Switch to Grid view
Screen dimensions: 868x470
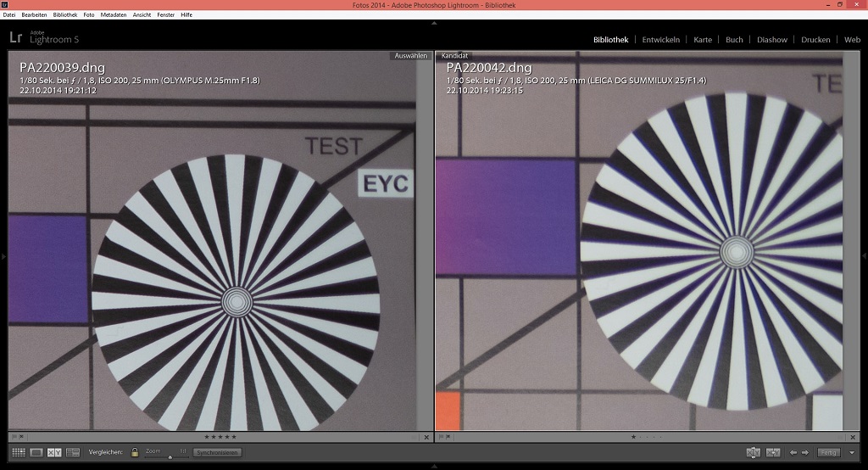(x=18, y=452)
